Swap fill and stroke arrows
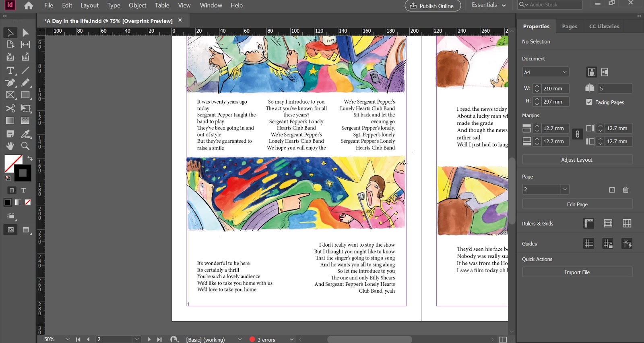The width and height of the screenshot is (644, 343). point(30,158)
